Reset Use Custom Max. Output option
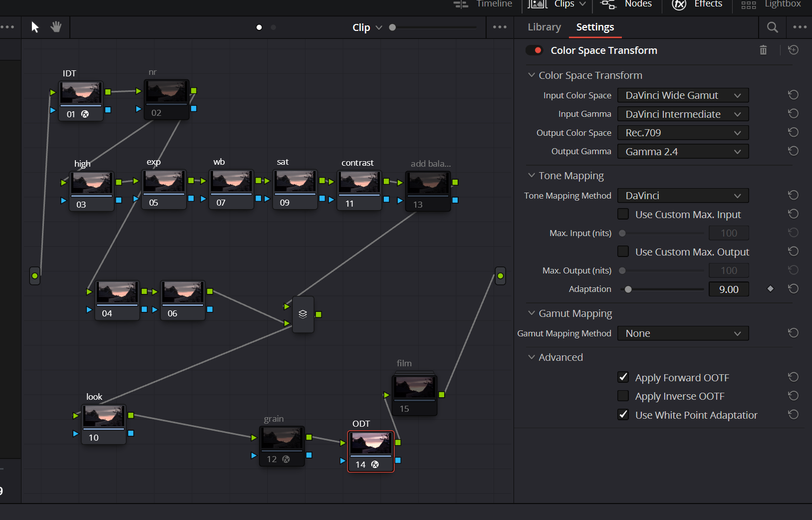The width and height of the screenshot is (812, 520). [793, 252]
